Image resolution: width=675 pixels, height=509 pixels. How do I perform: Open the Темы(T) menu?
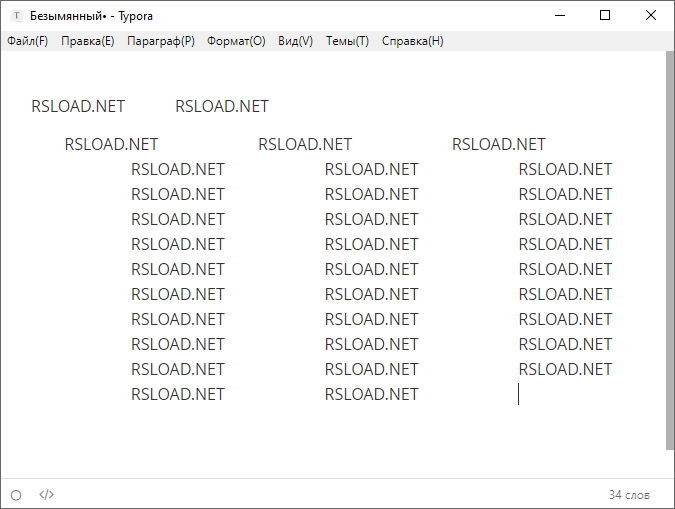pyautogui.click(x=347, y=41)
